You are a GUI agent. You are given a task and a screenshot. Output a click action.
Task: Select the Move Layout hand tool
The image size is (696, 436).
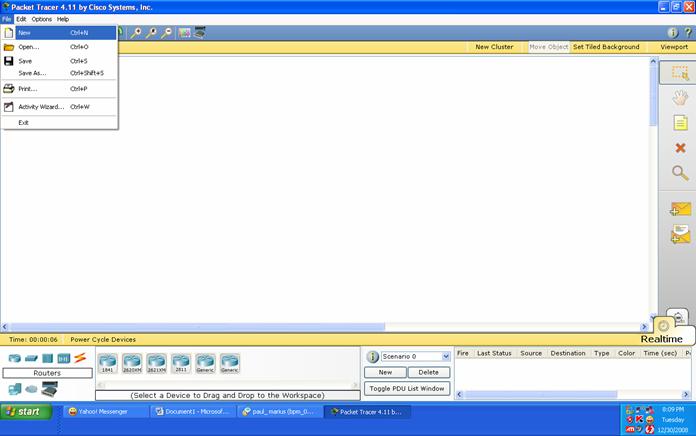[x=680, y=97]
